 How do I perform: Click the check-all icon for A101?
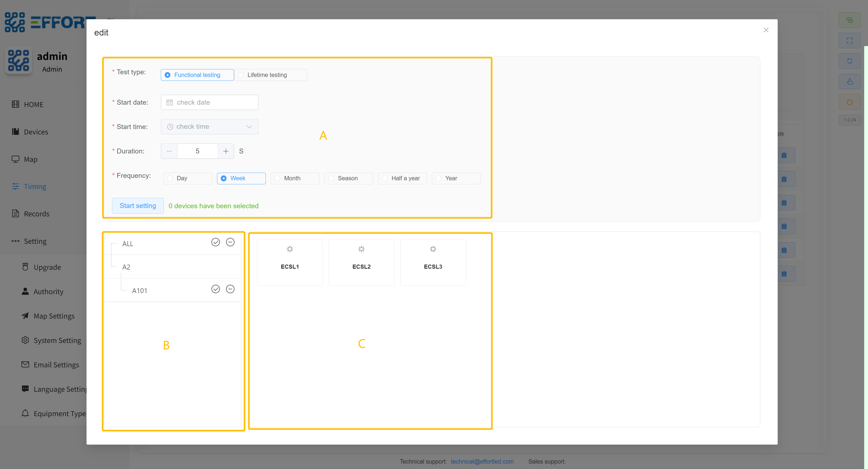click(x=215, y=289)
